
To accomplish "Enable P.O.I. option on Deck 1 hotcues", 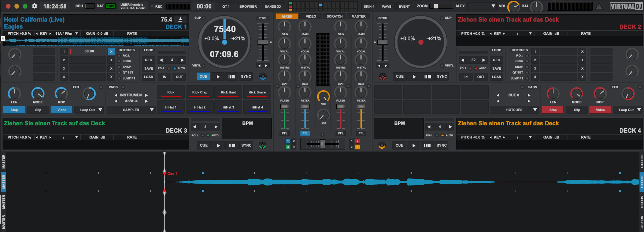I will (119, 56).
